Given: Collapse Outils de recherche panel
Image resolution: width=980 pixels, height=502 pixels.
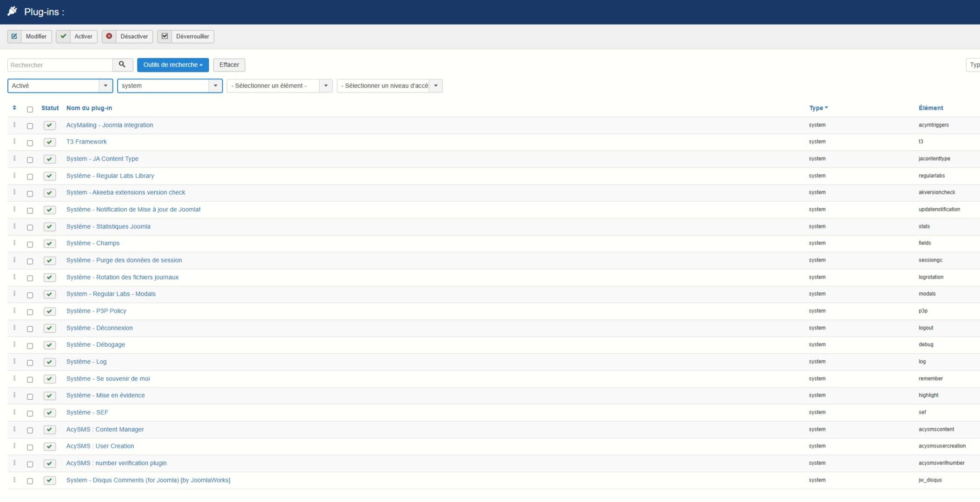Looking at the screenshot, I should pyautogui.click(x=173, y=65).
